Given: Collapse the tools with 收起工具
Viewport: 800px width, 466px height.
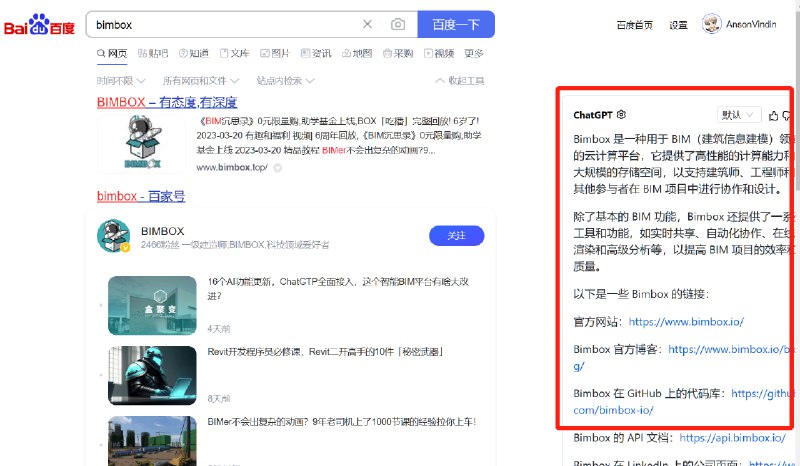Looking at the screenshot, I should [x=460, y=81].
